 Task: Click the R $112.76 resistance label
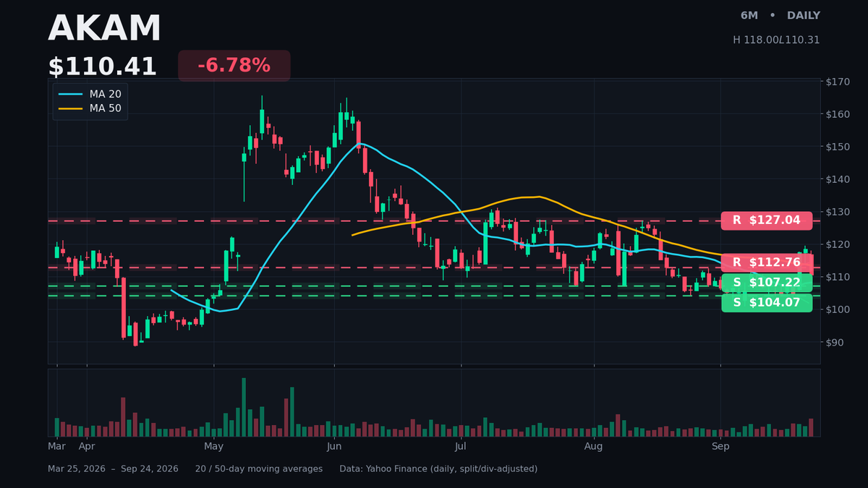(767, 262)
